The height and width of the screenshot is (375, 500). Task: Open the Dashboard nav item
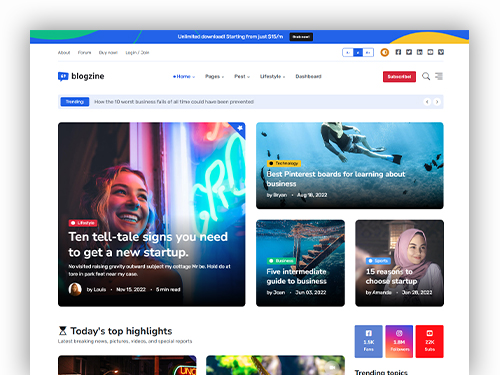pos(308,76)
